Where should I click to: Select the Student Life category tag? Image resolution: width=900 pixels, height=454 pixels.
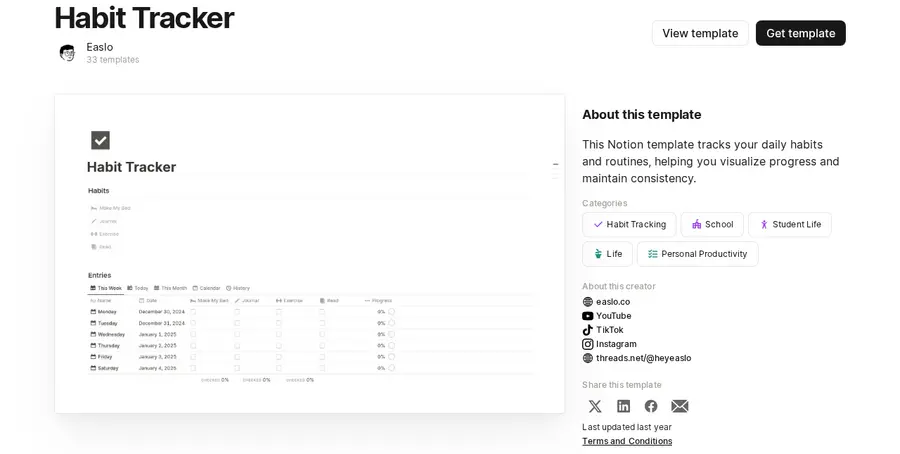click(x=790, y=224)
